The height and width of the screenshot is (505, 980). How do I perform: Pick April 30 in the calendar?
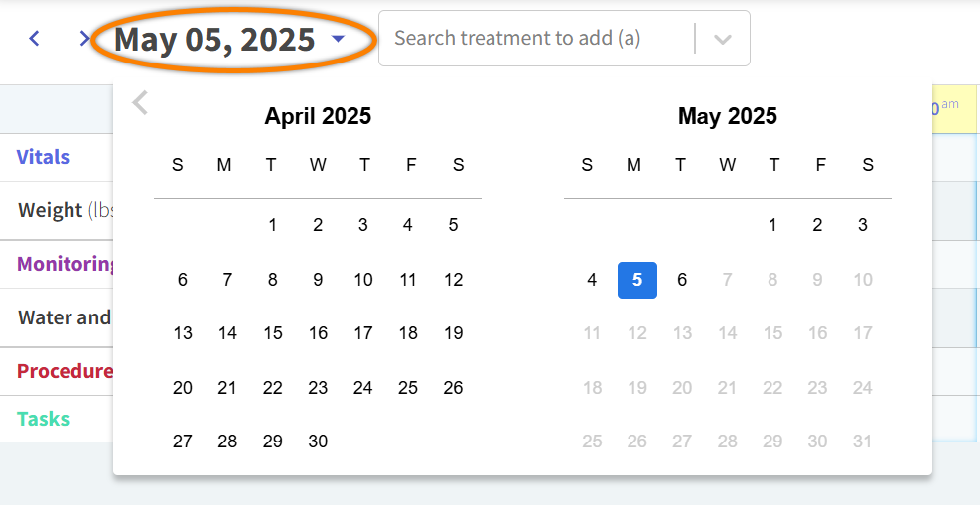pos(318,442)
